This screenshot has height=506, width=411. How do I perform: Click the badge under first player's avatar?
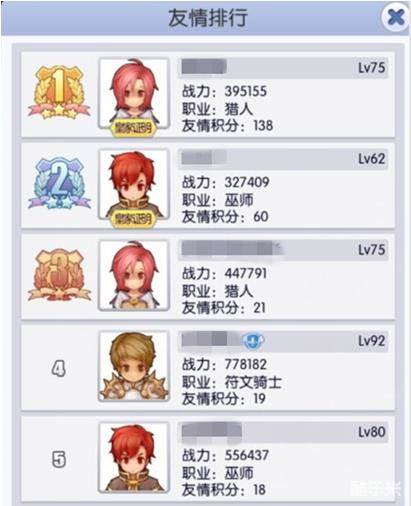pos(133,128)
